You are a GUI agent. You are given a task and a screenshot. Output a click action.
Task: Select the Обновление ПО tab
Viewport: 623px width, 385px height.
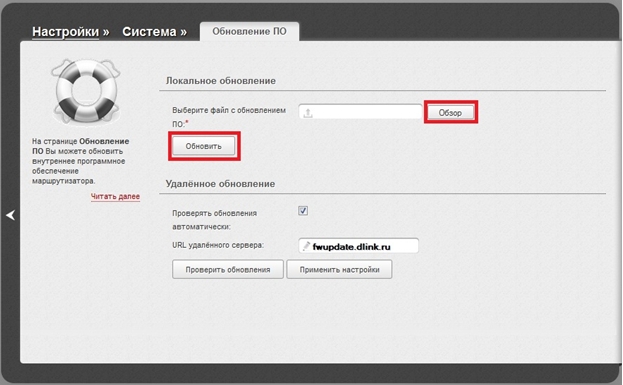[249, 31]
